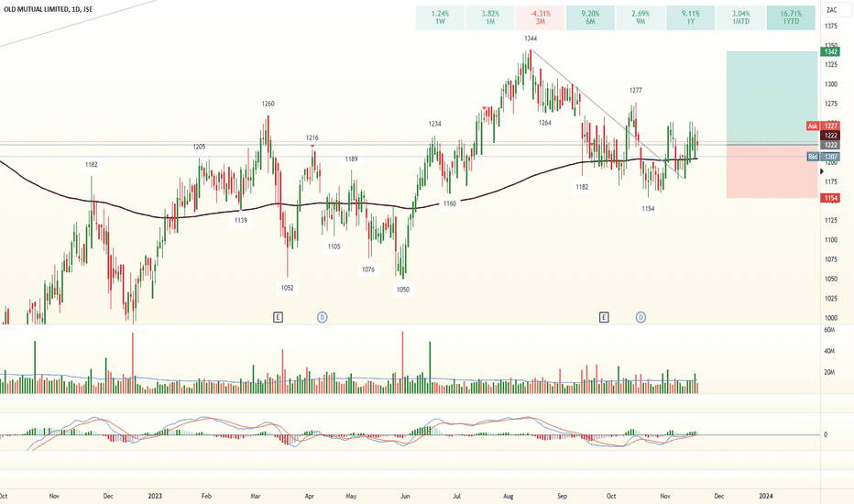Click the 1205 price label
This screenshot has width=854, height=504.
pos(199,147)
